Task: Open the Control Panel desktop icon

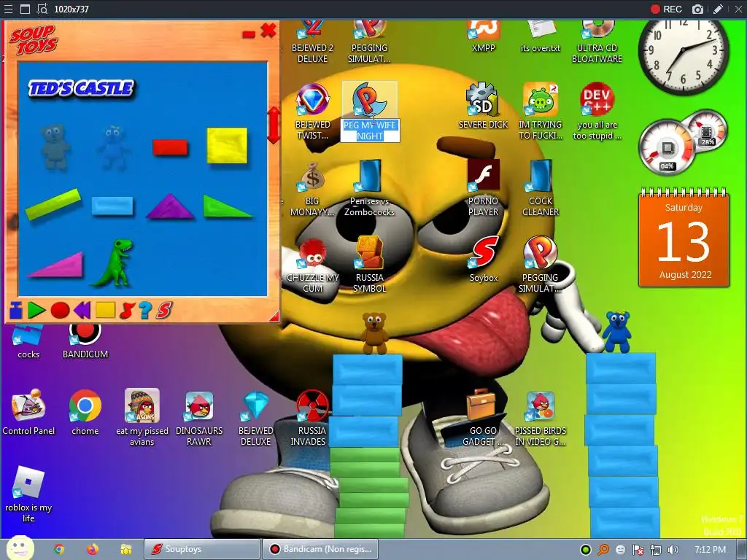Action: (28, 413)
